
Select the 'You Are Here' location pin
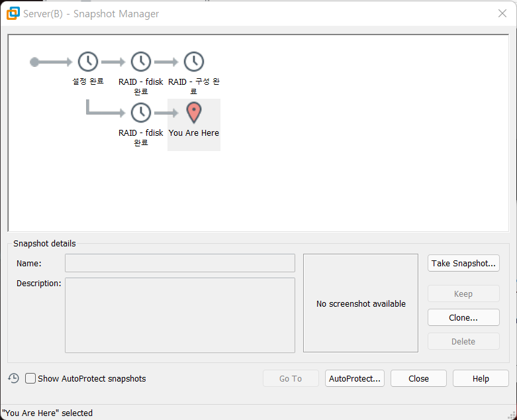click(x=194, y=113)
